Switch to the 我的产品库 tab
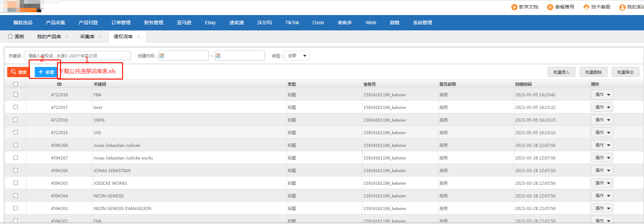This screenshot has height=224, width=644. [x=49, y=37]
